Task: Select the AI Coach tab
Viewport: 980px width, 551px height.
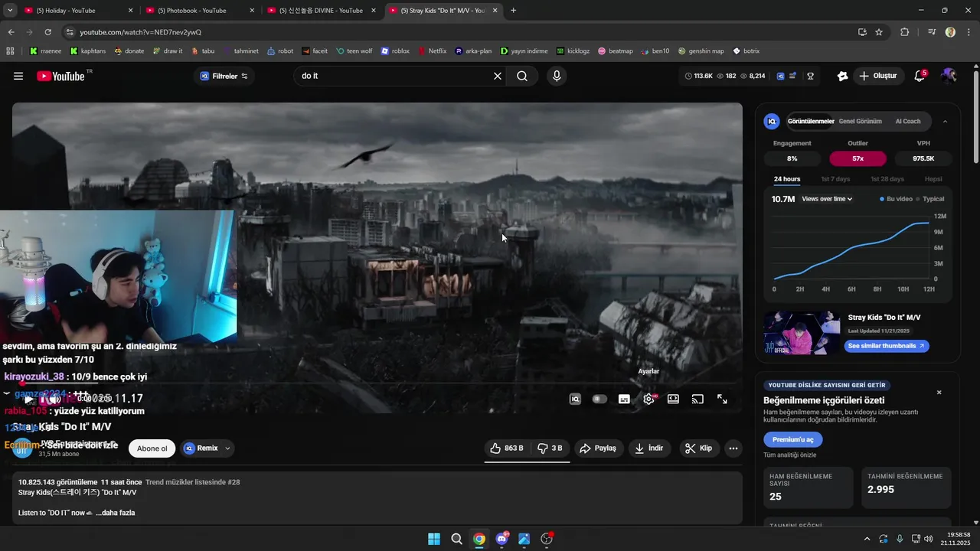Action: click(908, 122)
